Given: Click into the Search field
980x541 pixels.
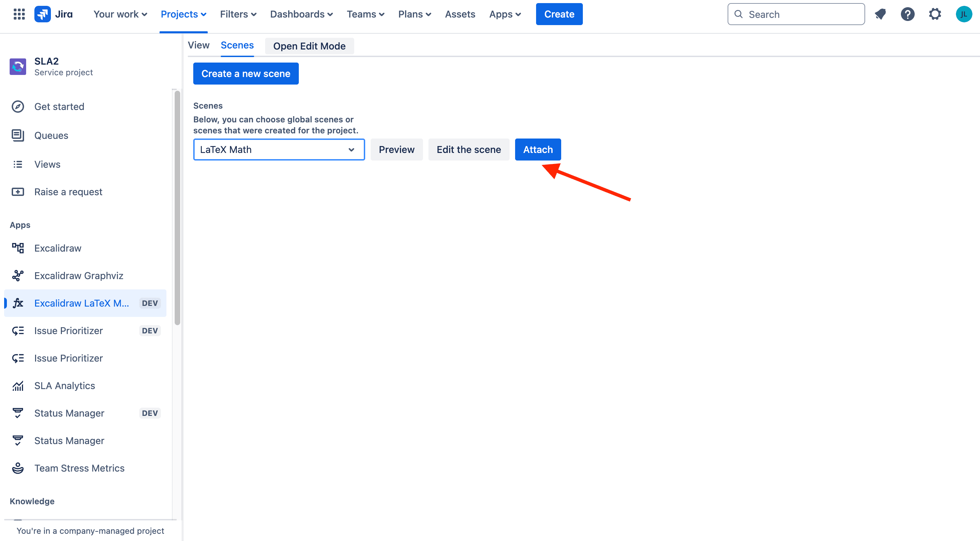Looking at the screenshot, I should tap(796, 14).
